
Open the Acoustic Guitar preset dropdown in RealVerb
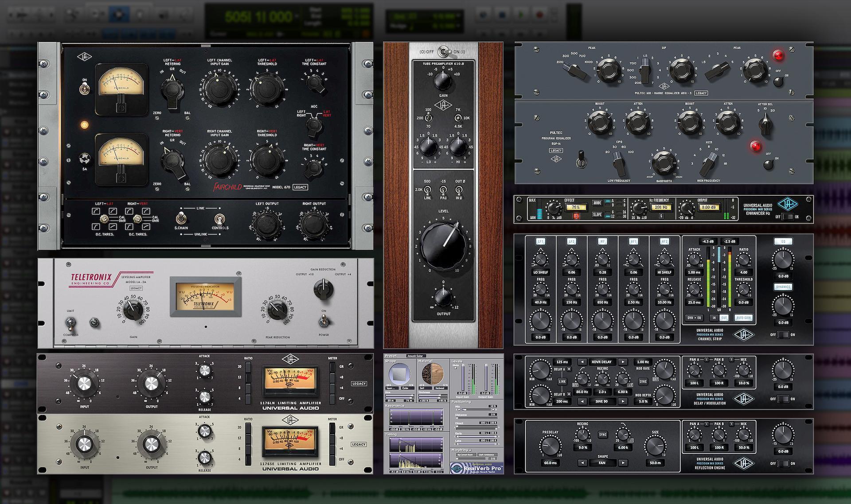416,355
